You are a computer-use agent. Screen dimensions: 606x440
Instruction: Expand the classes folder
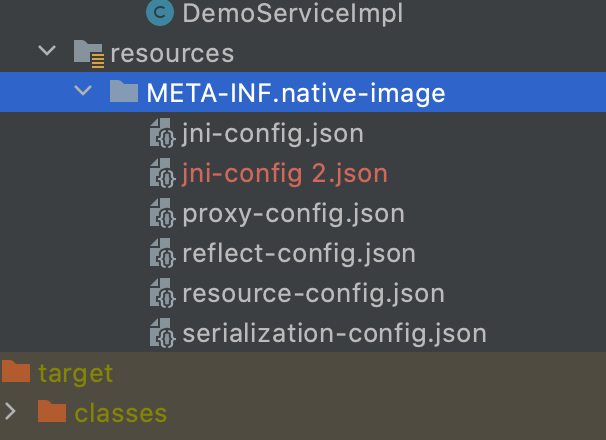(x=11, y=412)
